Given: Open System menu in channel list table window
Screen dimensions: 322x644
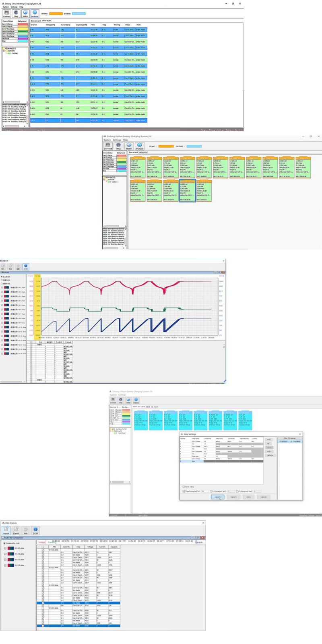Looking at the screenshot, I should click(x=6, y=7).
